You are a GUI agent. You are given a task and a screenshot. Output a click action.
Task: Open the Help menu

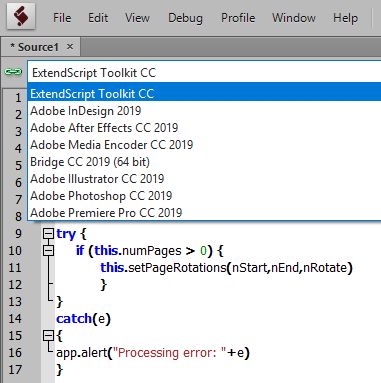coord(345,18)
